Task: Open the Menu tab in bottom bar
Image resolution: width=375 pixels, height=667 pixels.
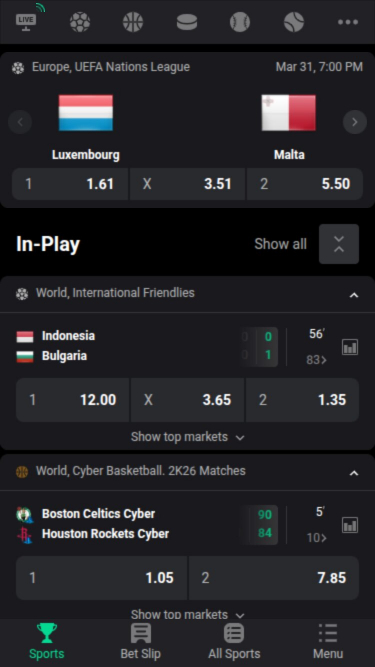Action: [x=328, y=641]
